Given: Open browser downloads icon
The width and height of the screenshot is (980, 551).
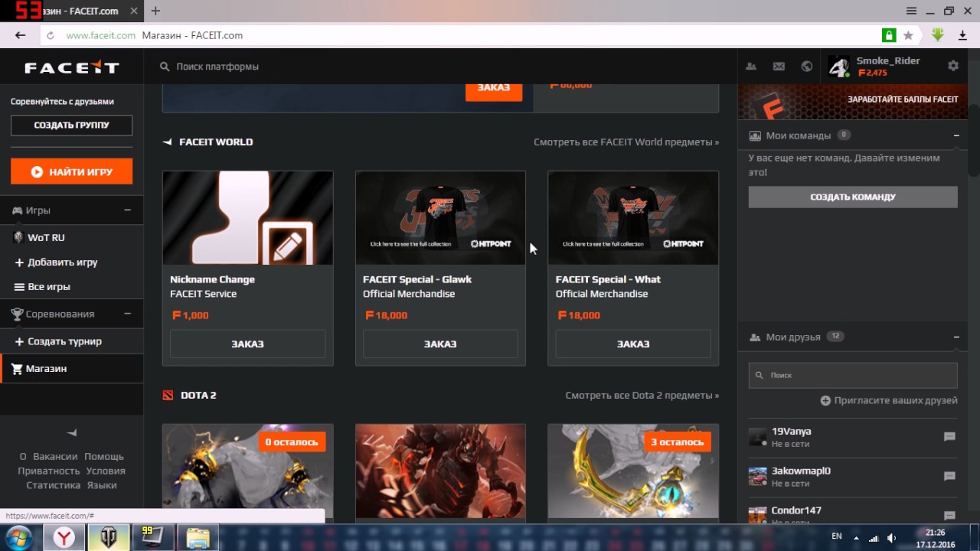Looking at the screenshot, I should pos(963,35).
